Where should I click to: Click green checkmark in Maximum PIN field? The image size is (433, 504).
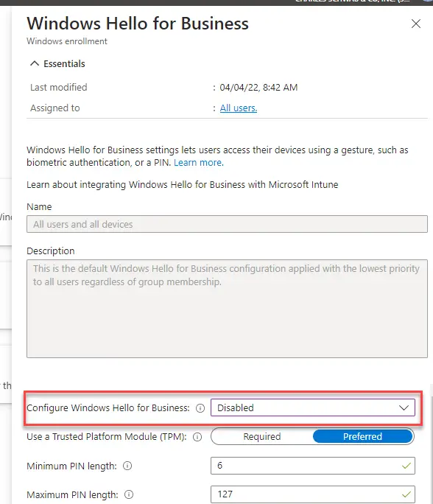[406, 494]
